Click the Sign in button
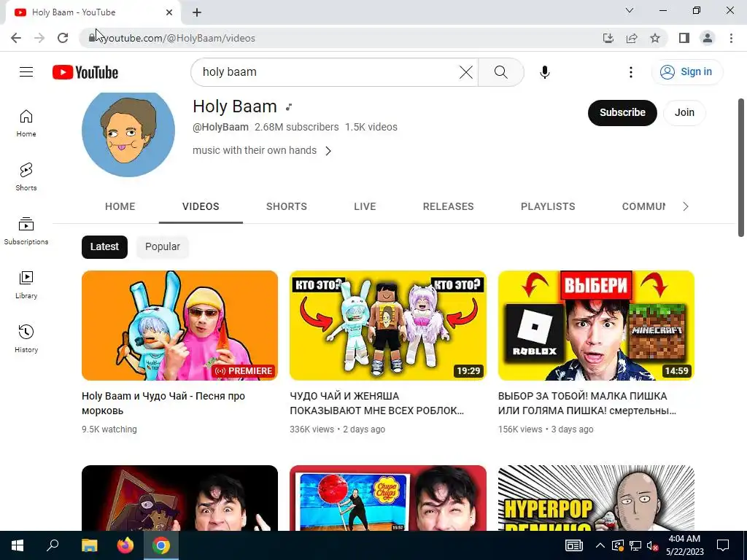This screenshot has width=747, height=560. [x=687, y=72]
